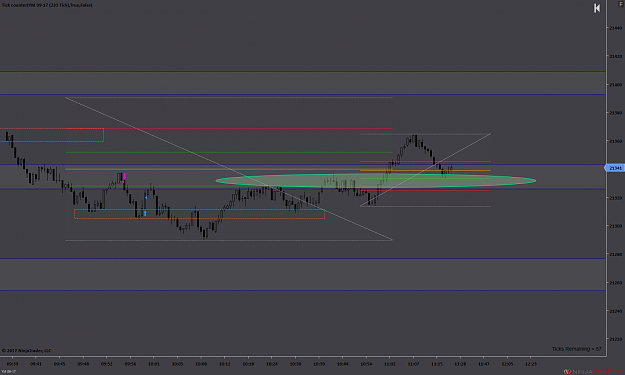Click the 12:05 time axis label
Viewport: 625px width, 375px height.
[507, 364]
